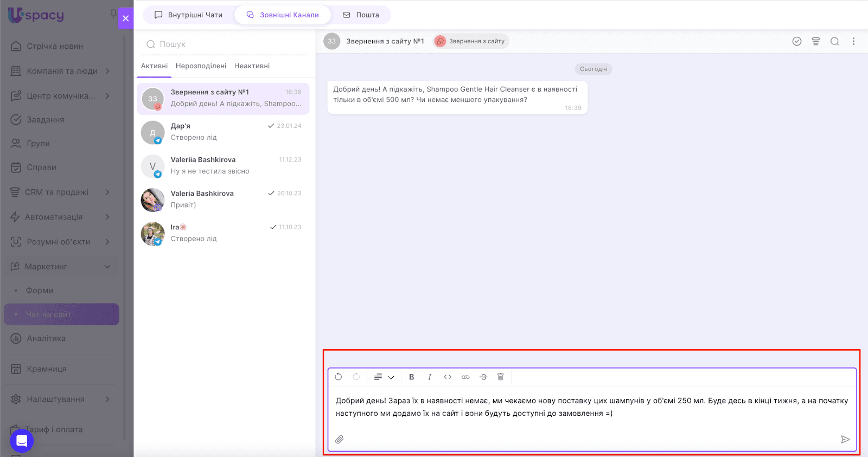Image resolution: width=868 pixels, height=457 pixels.
Task: Clear the message with the trash icon
Action: [501, 377]
